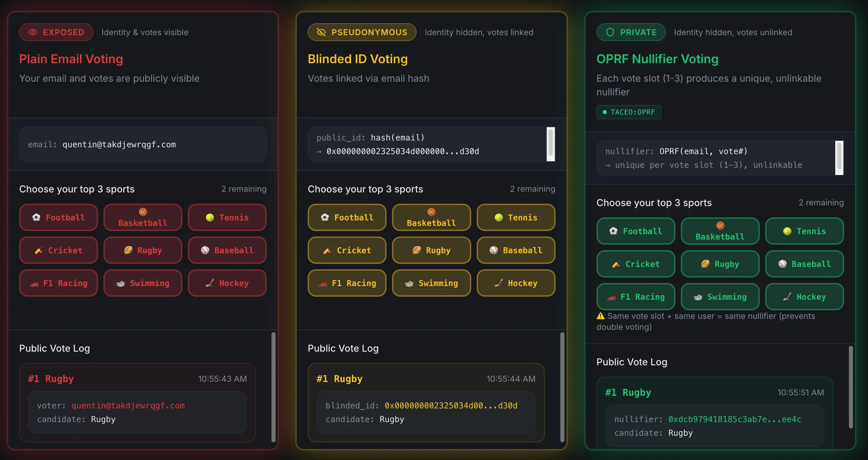
Task: Click the eye icon on the EXPOSED badge
Action: point(33,32)
